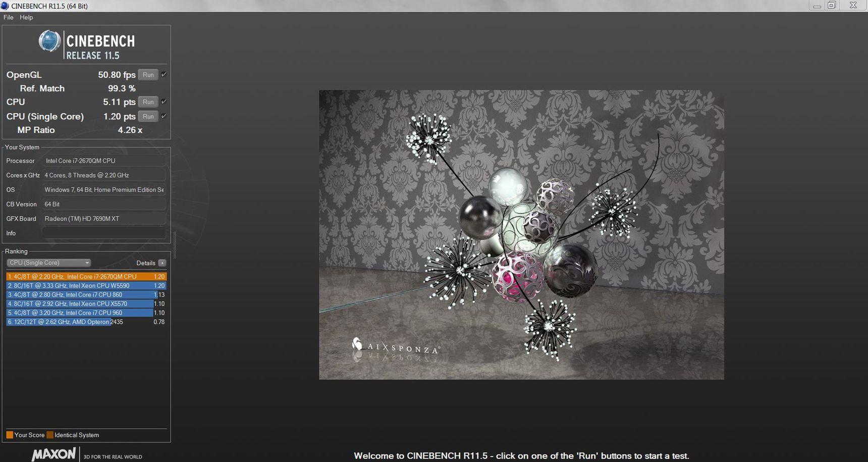The image size is (868, 462).
Task: Open the Help menu
Action: [26, 17]
